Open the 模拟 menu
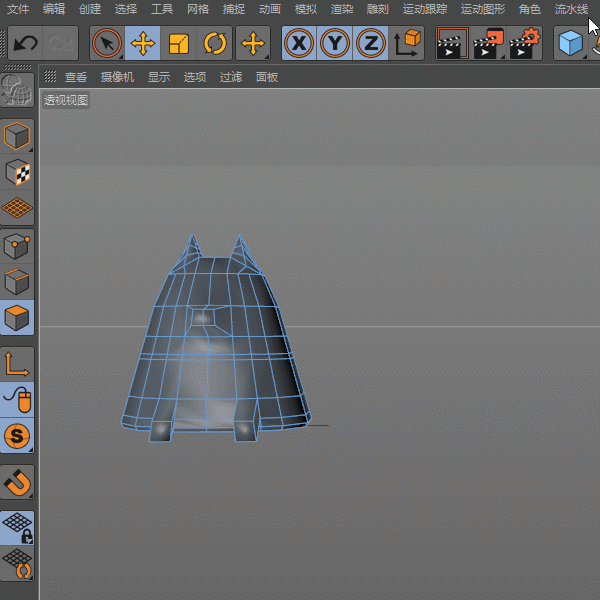The image size is (600, 600). [306, 9]
